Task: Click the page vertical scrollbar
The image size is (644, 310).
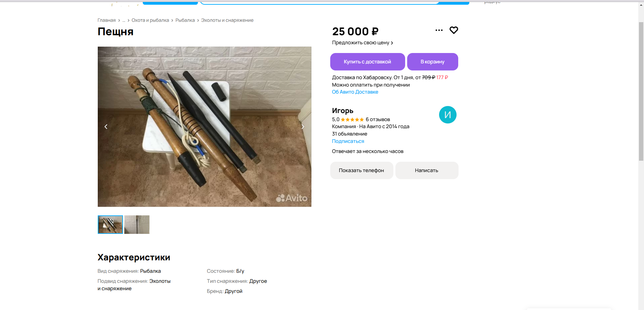Action: click(641, 91)
